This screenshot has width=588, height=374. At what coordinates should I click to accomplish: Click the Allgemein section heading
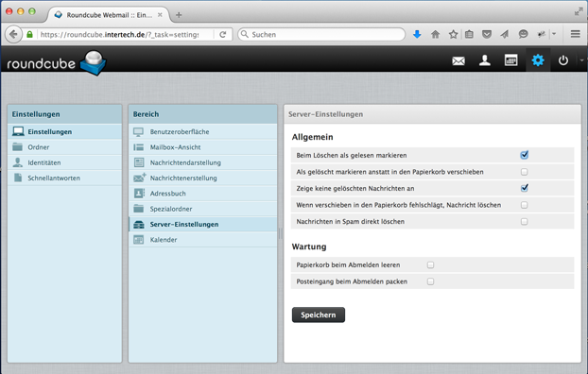pyautogui.click(x=312, y=137)
